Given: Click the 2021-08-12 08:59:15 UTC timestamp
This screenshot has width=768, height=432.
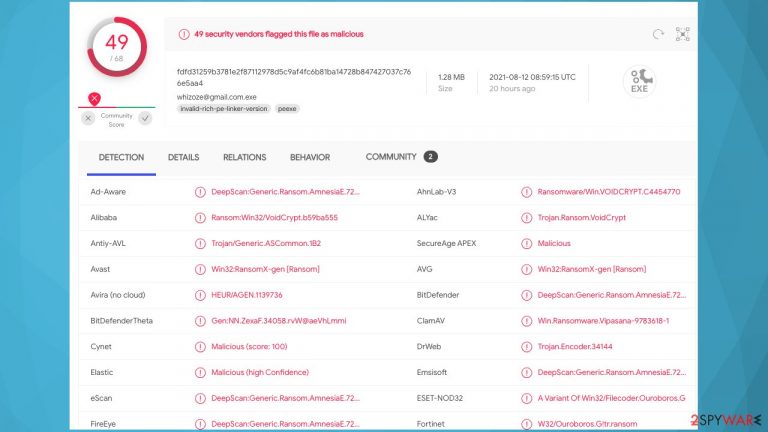Looking at the screenshot, I should [x=532, y=77].
